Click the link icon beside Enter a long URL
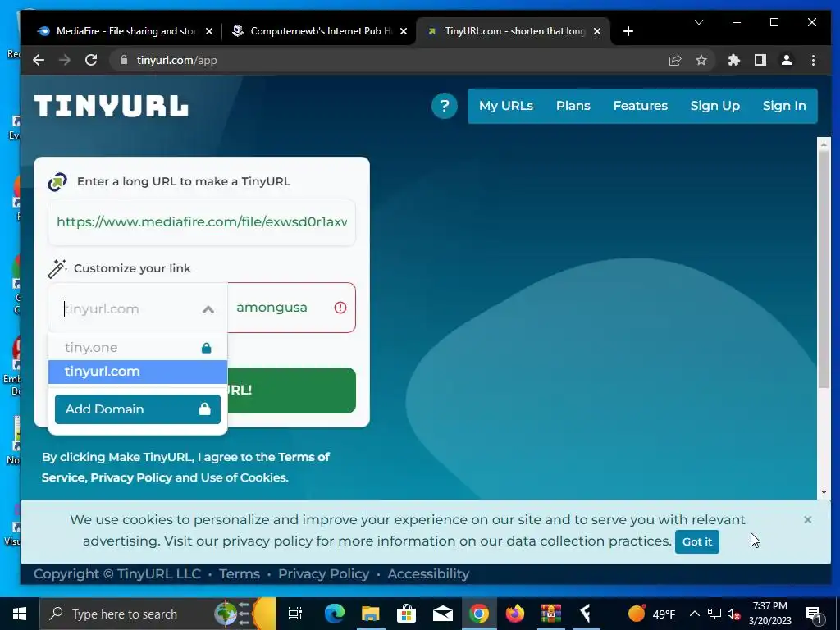Screen dimensions: 840x630 pyautogui.click(x=57, y=181)
